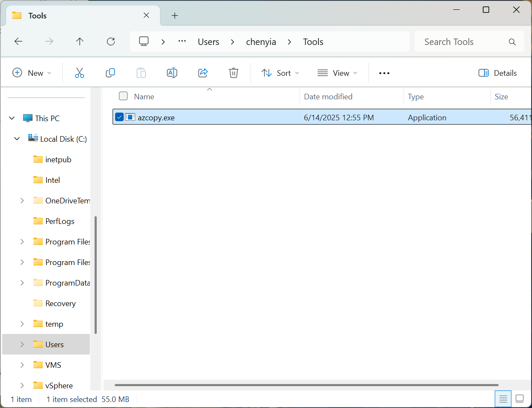Expand the Users folder node
Viewport: 532px width, 408px height.
(22, 344)
